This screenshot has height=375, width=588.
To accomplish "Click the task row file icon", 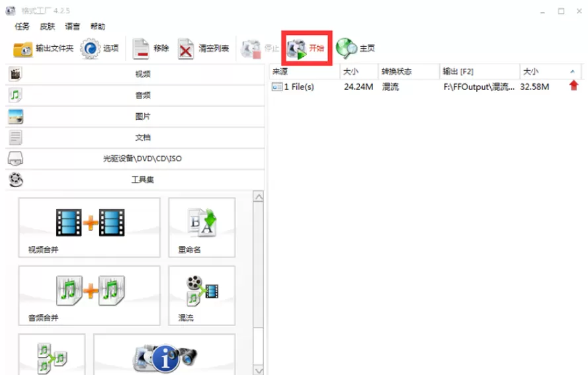I will (x=277, y=87).
